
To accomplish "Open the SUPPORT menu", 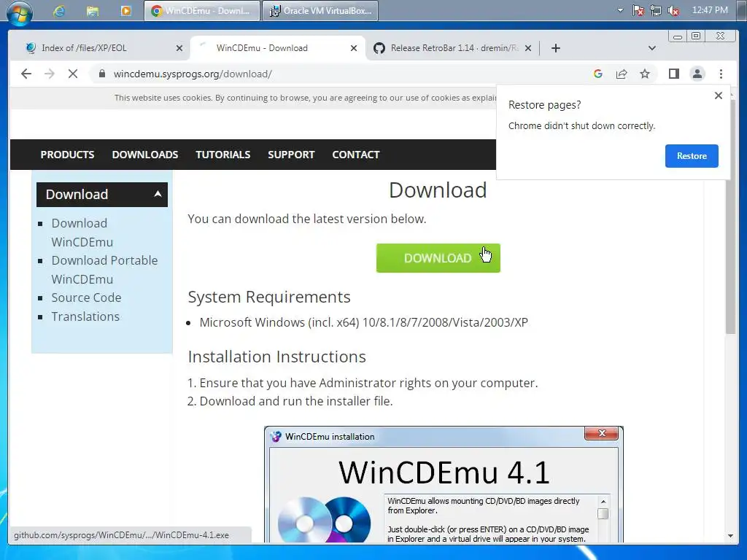I will click(291, 155).
